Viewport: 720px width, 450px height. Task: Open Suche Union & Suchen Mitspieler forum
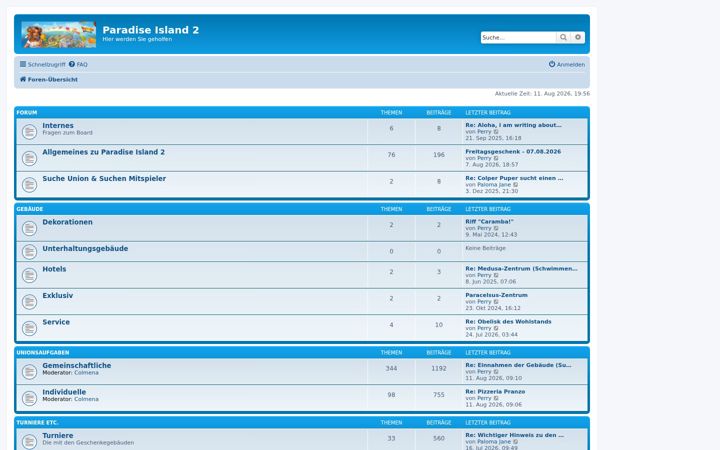click(104, 179)
